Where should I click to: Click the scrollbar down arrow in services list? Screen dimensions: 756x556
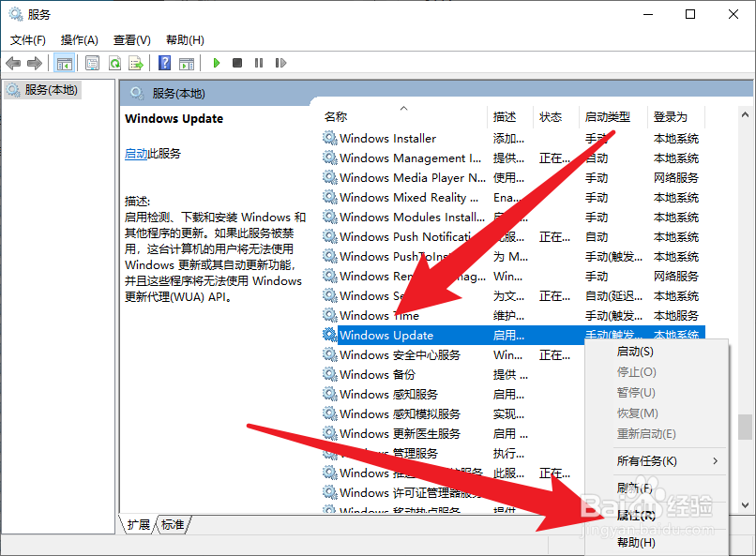point(745,505)
